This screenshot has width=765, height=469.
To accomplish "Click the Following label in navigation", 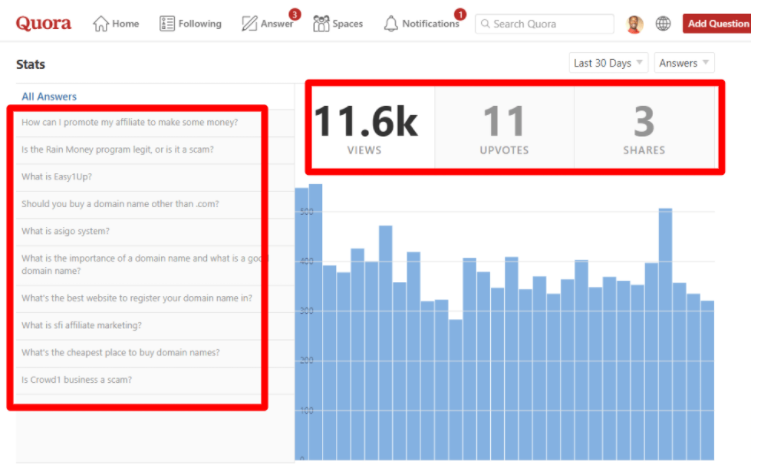I will [x=200, y=24].
